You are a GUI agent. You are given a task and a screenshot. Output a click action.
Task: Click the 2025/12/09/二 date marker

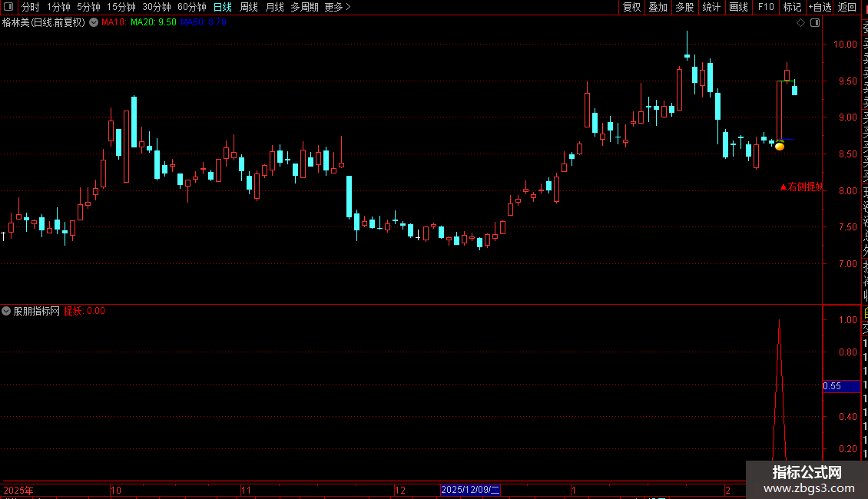470,490
